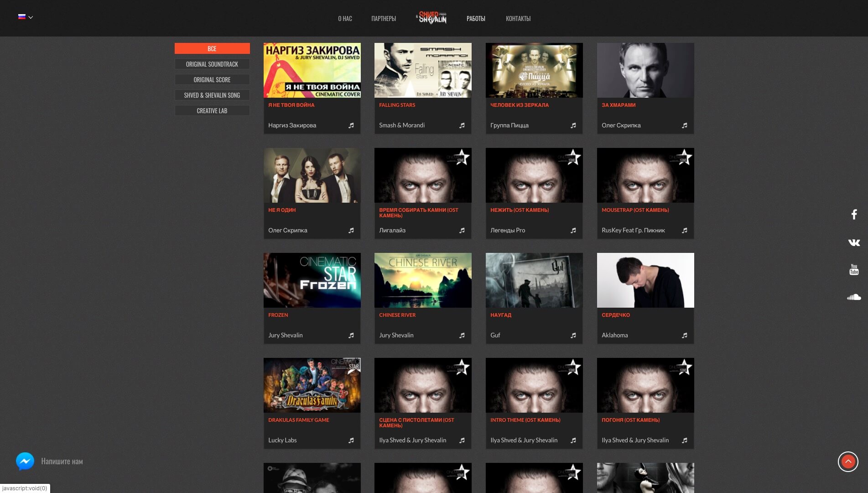
Task: Open ПОГОНЯ (OST КАМЕНЬ) title link
Action: [631, 420]
